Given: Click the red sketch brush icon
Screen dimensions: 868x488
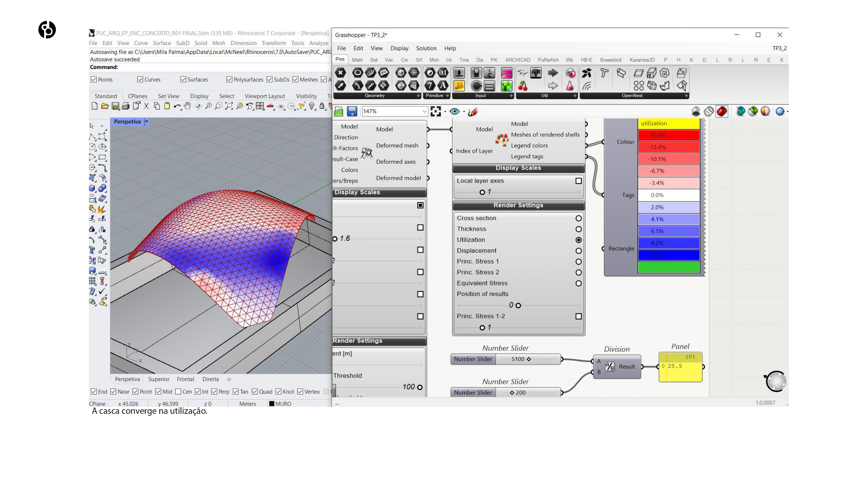Looking at the screenshot, I should (x=473, y=111).
